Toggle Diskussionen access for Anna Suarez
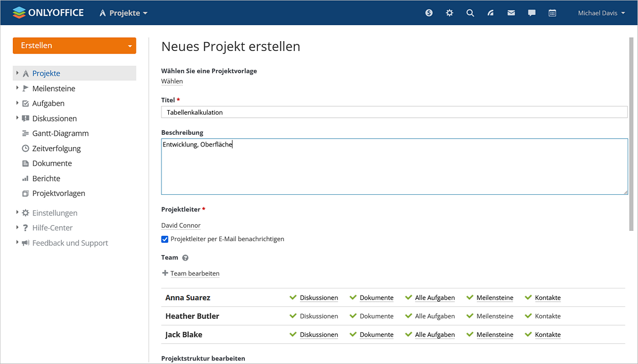This screenshot has width=638, height=364. [x=314, y=298]
